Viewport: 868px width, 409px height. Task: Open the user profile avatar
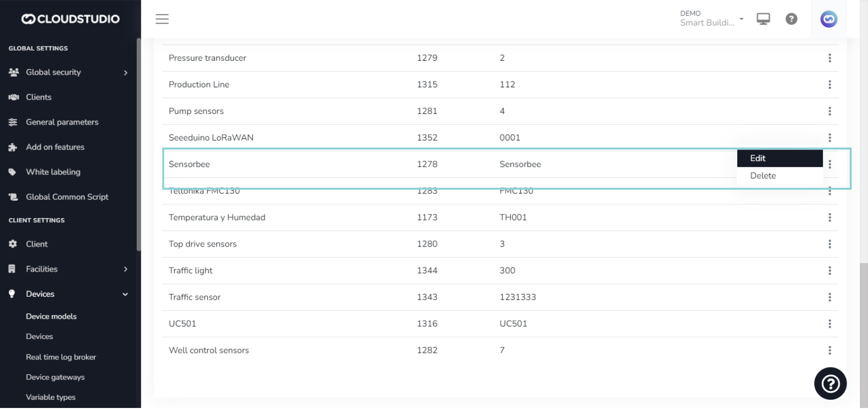[x=828, y=19]
